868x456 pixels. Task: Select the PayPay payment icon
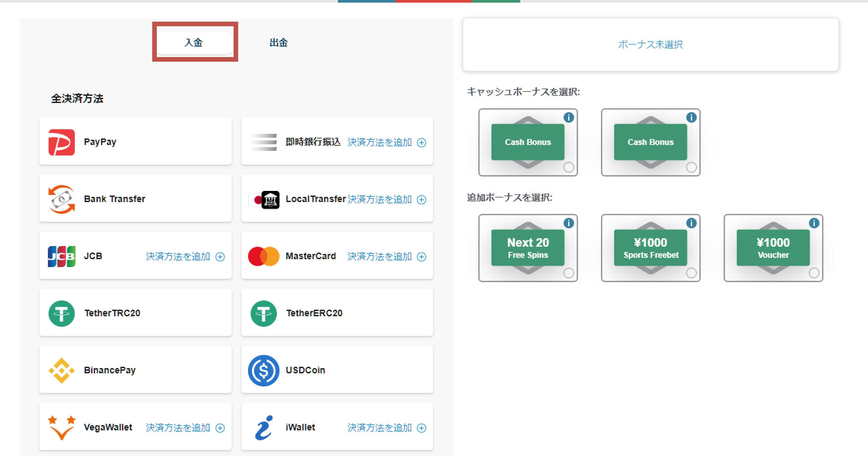(62, 141)
